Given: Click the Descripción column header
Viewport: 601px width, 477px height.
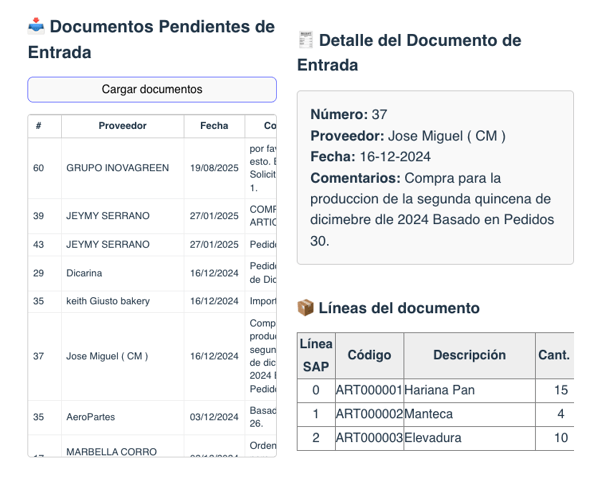Looking at the screenshot, I should [x=468, y=355].
